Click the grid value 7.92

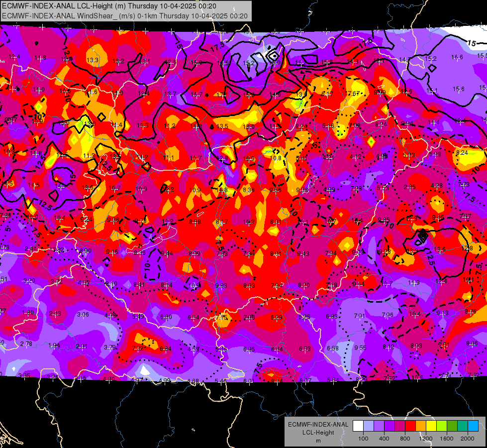point(138,348)
